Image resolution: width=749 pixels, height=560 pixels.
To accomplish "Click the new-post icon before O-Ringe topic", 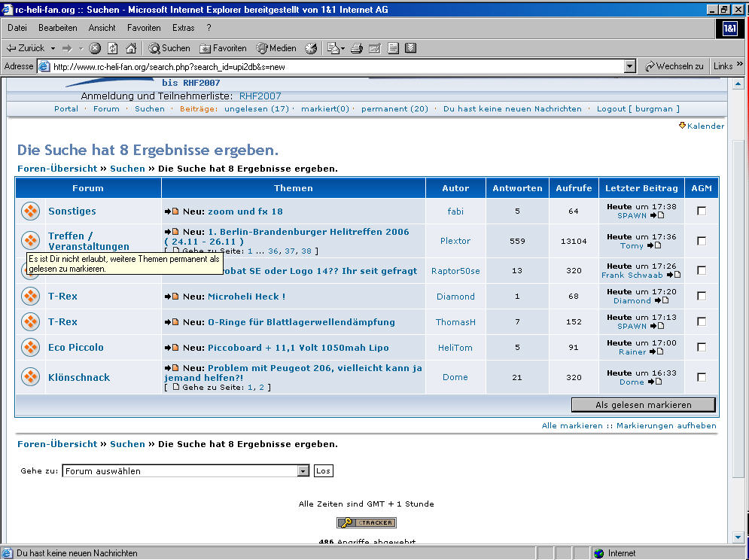I will (172, 322).
